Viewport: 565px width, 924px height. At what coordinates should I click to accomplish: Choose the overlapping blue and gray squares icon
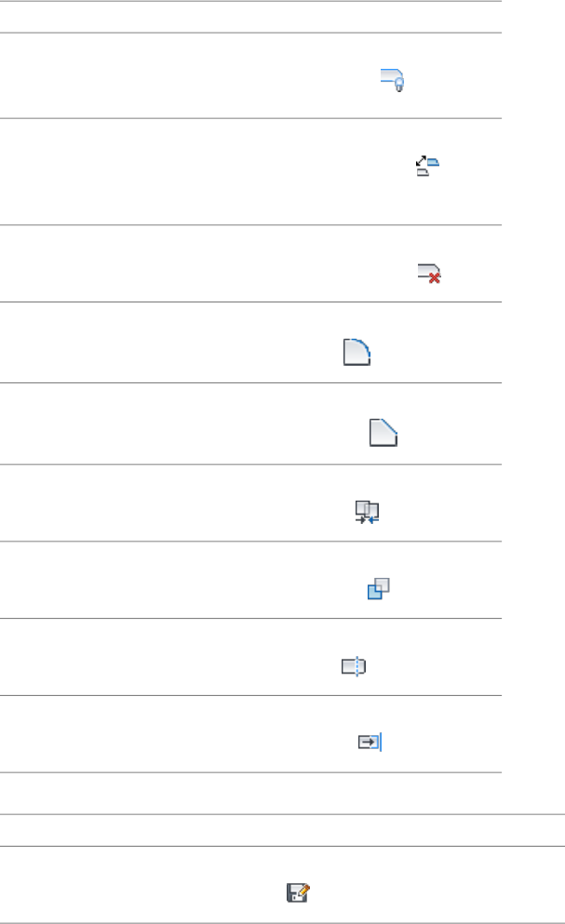tap(377, 589)
